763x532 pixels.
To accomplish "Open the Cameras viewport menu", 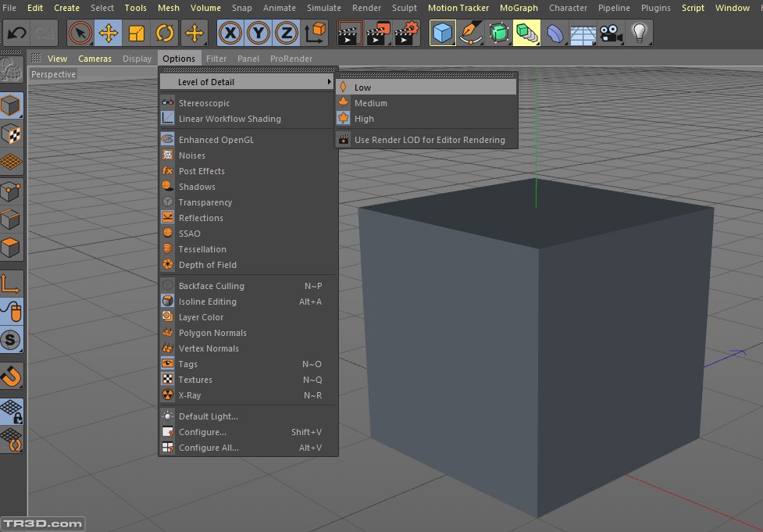I will pyautogui.click(x=94, y=59).
